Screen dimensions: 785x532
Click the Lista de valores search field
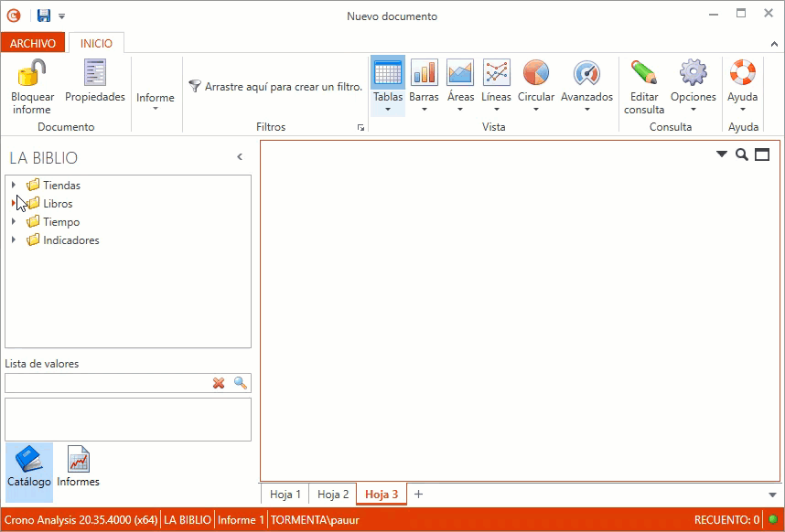tap(107, 383)
